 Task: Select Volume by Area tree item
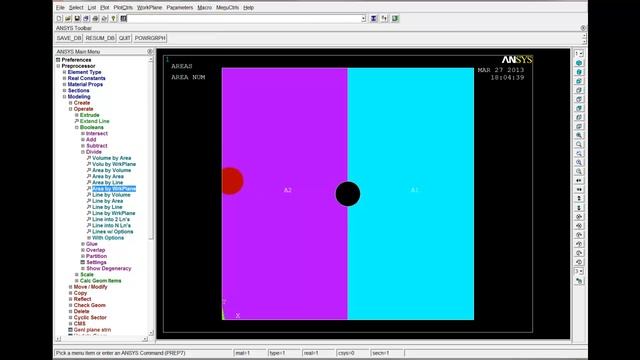pyautogui.click(x=111, y=158)
